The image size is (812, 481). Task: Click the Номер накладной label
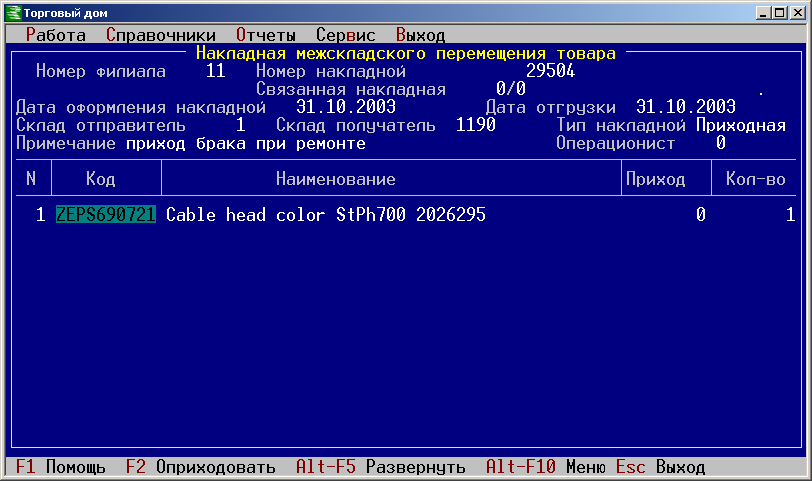(x=330, y=71)
